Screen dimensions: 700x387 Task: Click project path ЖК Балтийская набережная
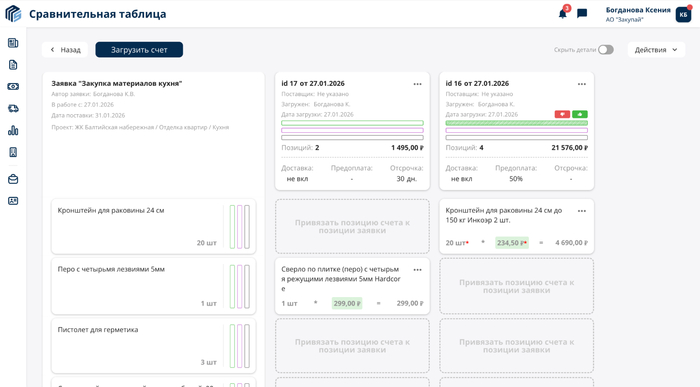point(140,127)
